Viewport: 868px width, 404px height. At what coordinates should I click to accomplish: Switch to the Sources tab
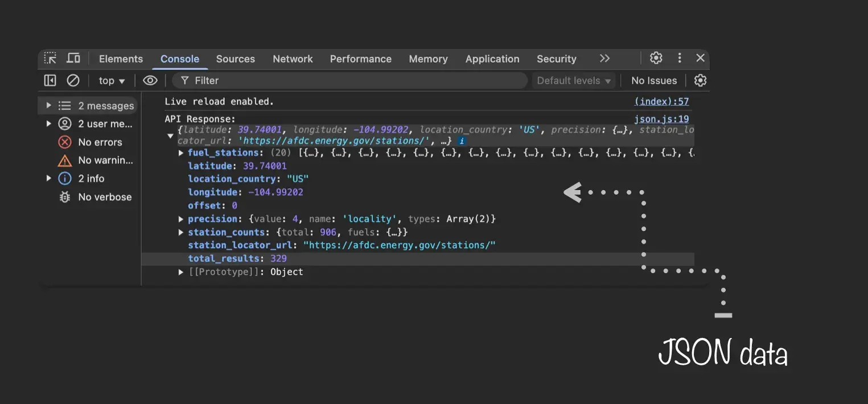tap(235, 59)
